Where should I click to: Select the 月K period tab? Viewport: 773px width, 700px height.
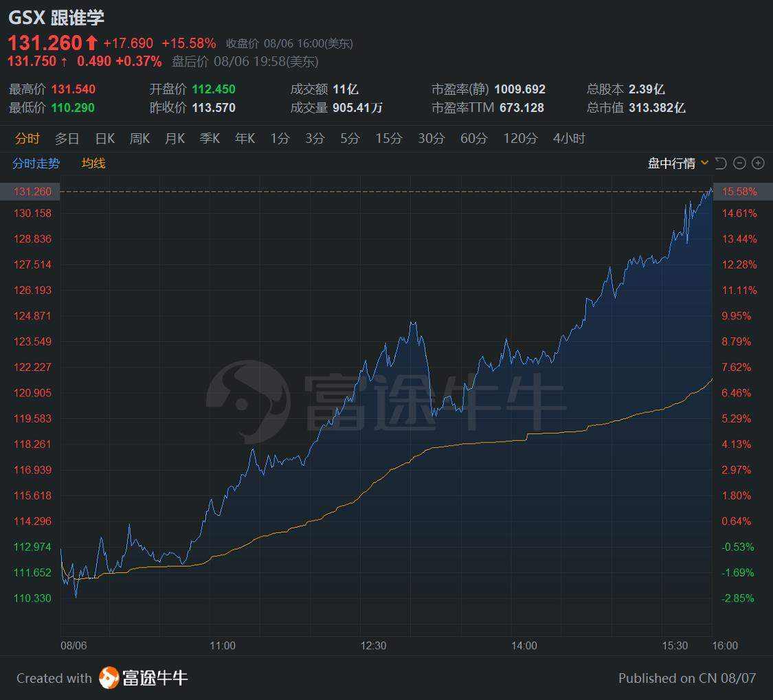pyautogui.click(x=175, y=139)
